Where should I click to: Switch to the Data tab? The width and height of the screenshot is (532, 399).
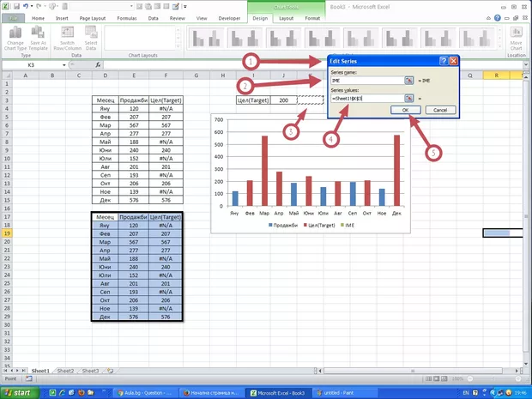pos(153,18)
